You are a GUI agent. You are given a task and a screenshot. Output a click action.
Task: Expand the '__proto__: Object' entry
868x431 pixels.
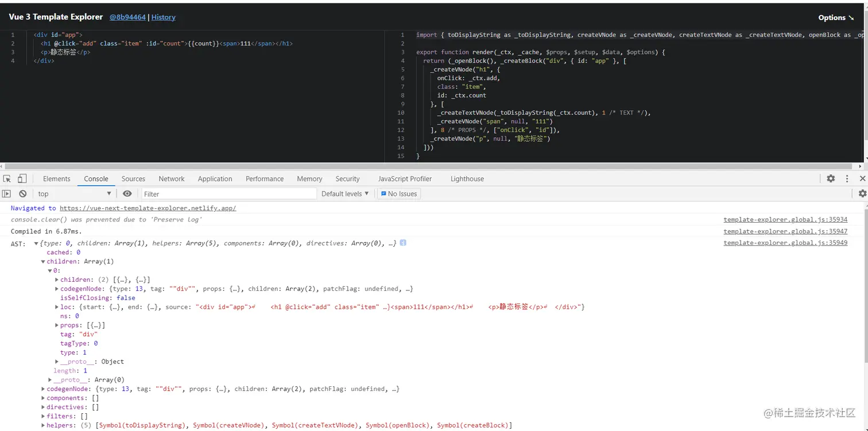(57, 362)
